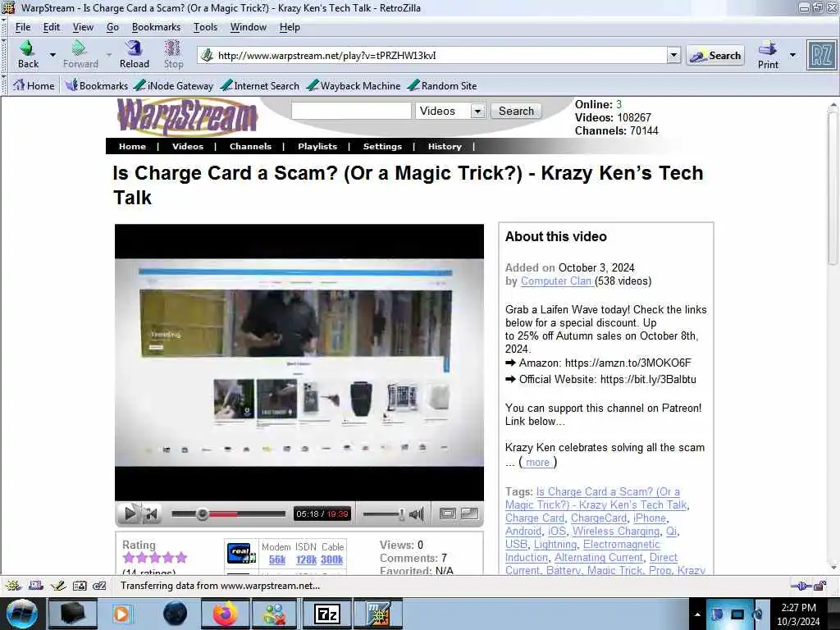This screenshot has height=630, width=840.
Task: Click the volume slider handle
Action: pyautogui.click(x=402, y=514)
